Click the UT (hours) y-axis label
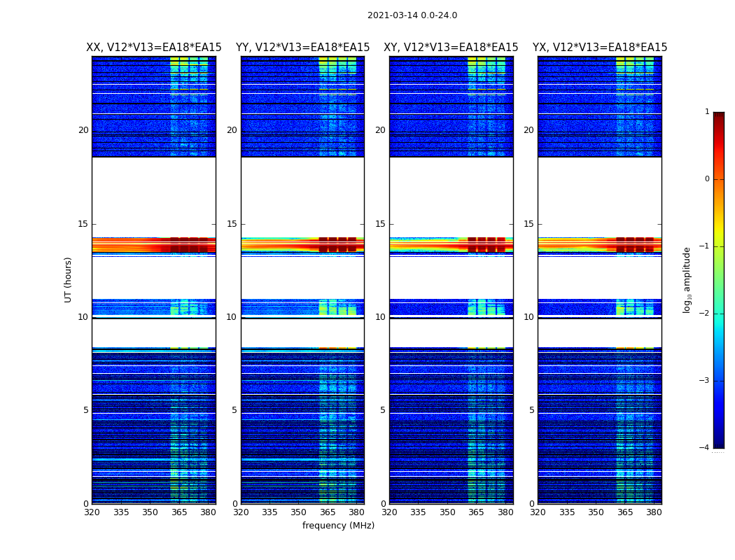The width and height of the screenshot is (735, 560). pos(68,279)
